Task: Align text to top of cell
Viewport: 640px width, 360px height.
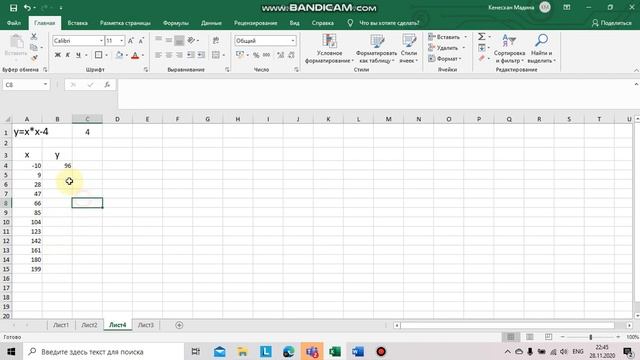Action: (x=158, y=40)
